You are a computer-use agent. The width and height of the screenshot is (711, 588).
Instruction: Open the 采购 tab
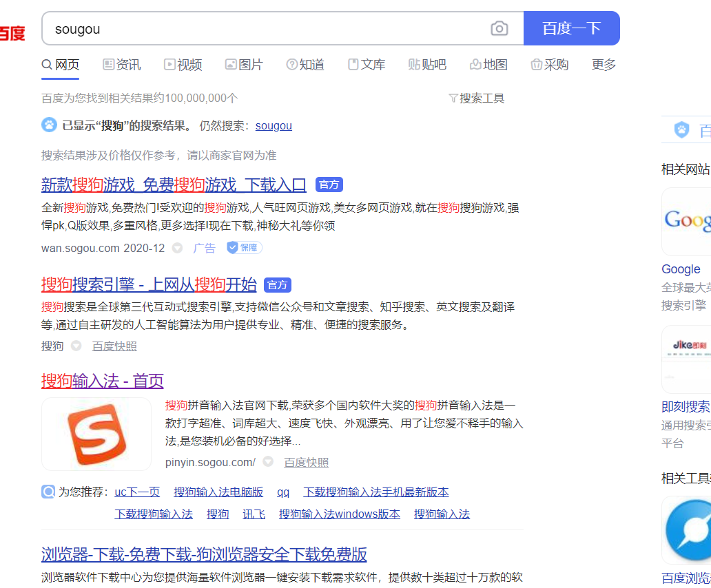click(x=550, y=65)
